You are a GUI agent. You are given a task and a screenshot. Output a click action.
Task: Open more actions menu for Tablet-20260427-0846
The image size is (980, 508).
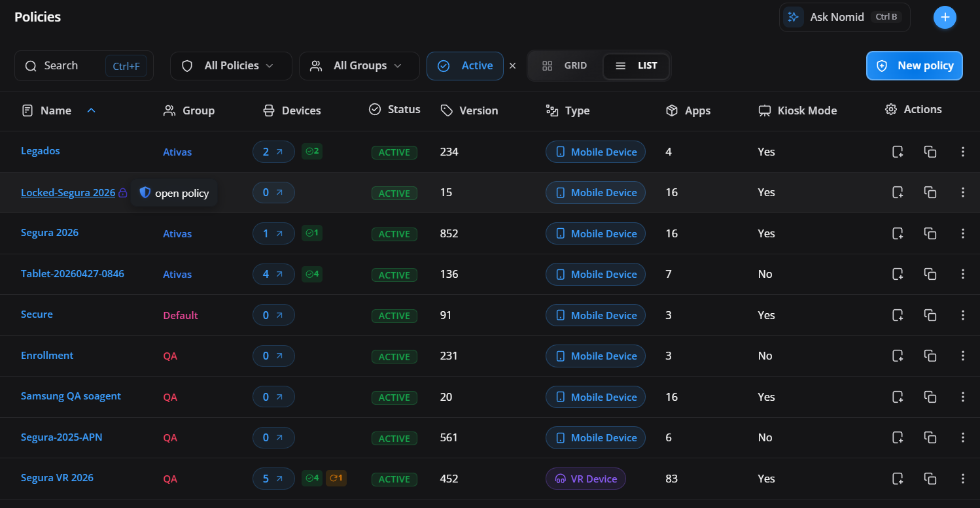point(962,274)
